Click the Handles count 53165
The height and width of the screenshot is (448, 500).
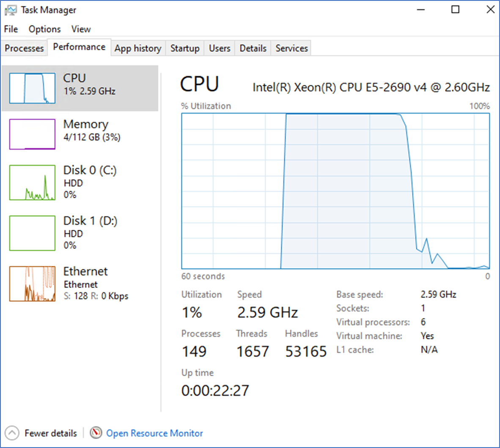click(x=306, y=352)
